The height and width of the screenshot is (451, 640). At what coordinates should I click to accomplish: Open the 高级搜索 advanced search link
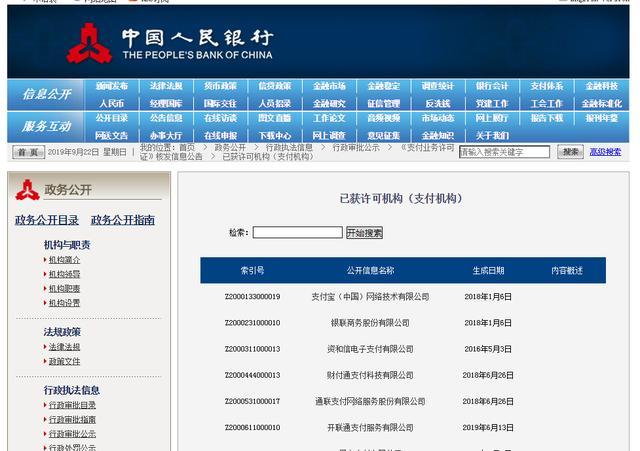pyautogui.click(x=605, y=152)
